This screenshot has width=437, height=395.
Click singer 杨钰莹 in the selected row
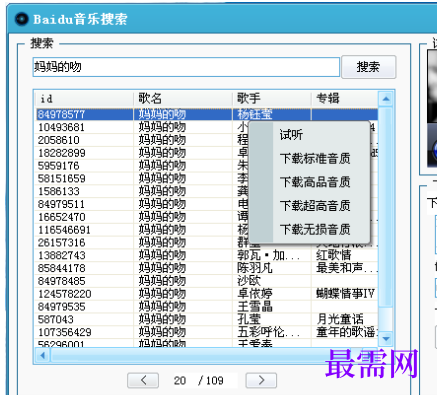[x=255, y=114]
